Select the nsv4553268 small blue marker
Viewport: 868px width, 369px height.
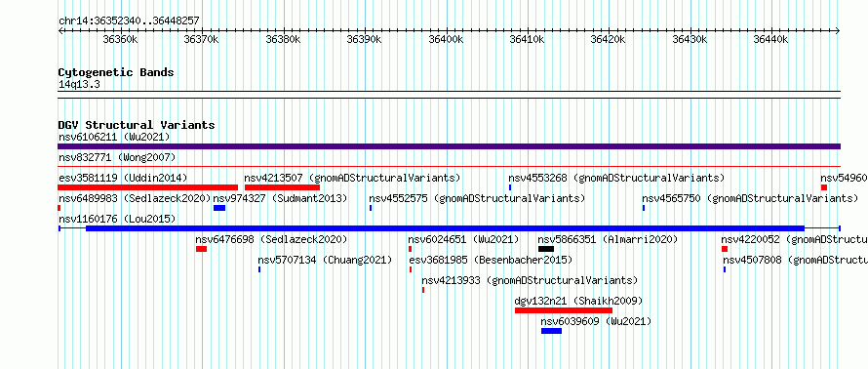point(510,187)
